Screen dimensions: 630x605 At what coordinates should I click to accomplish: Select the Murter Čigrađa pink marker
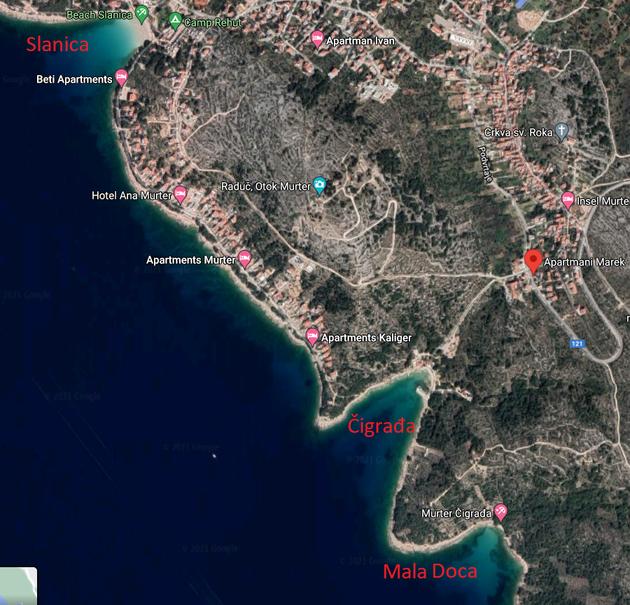coord(500,512)
